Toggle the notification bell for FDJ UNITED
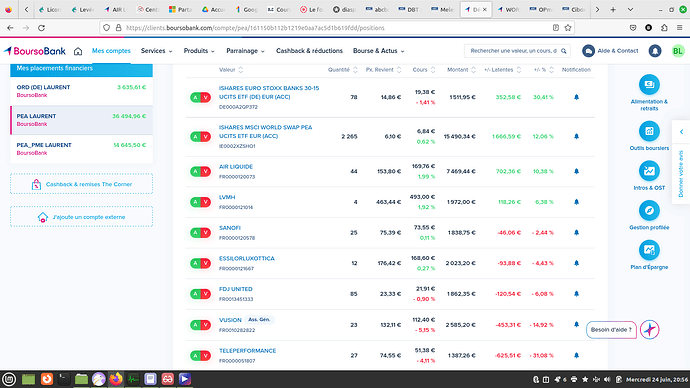Viewport: 690px width, 388px height. pos(576,293)
